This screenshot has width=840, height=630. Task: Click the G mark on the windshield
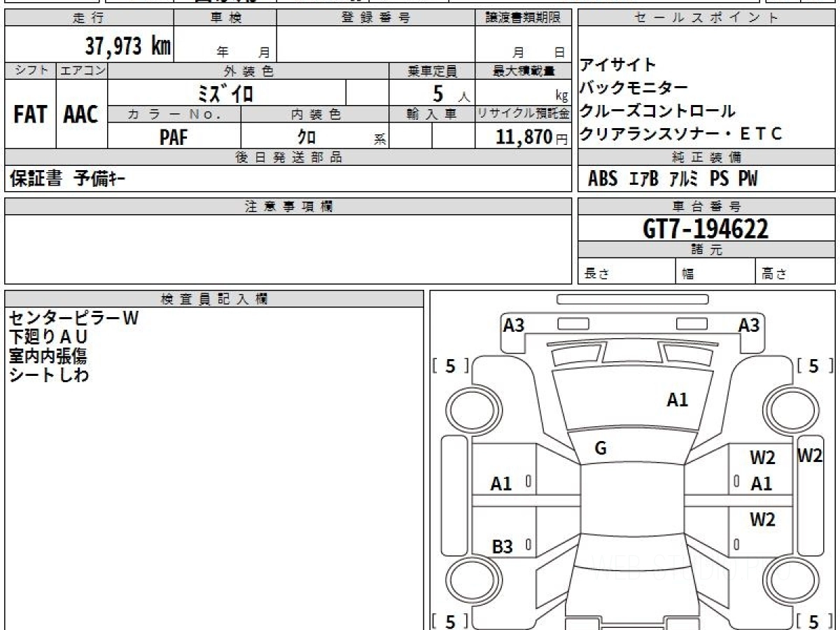click(x=600, y=449)
